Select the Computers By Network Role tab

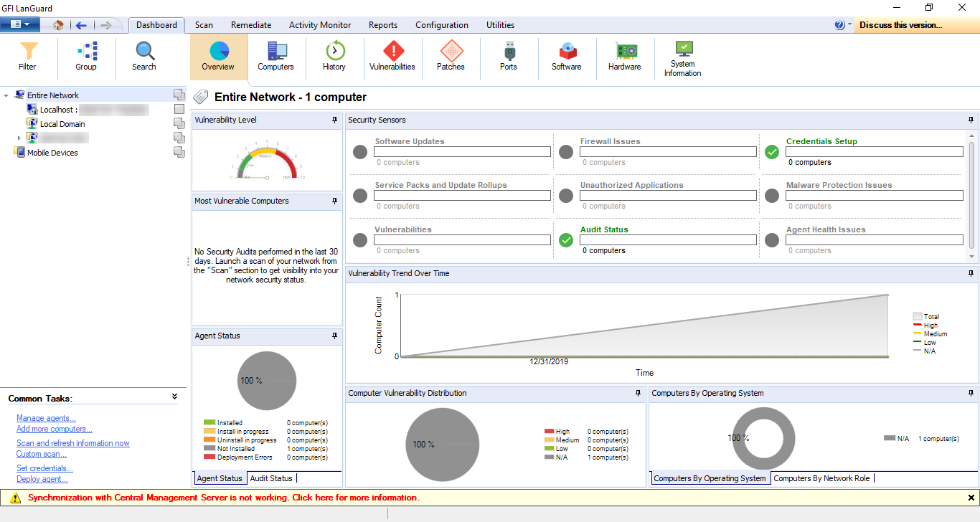(x=821, y=478)
